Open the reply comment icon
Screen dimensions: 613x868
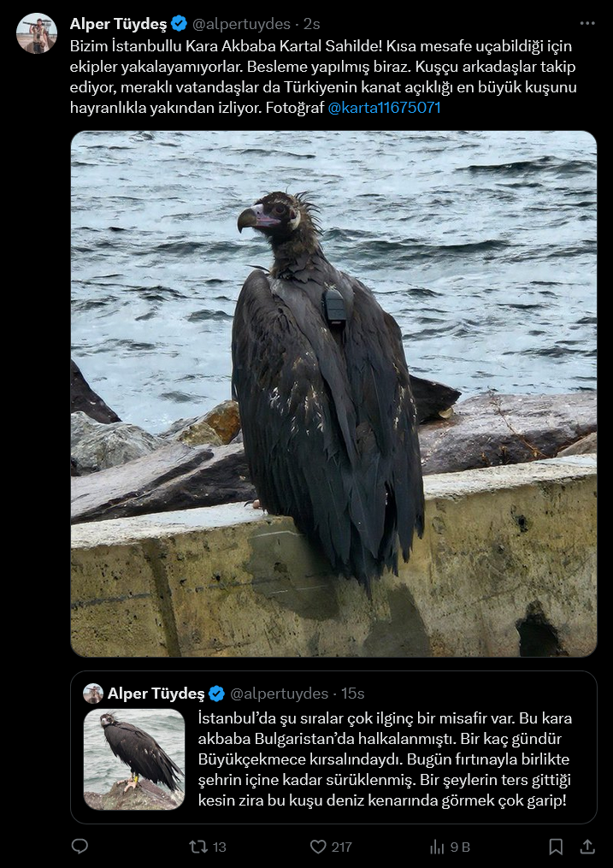[x=80, y=847]
